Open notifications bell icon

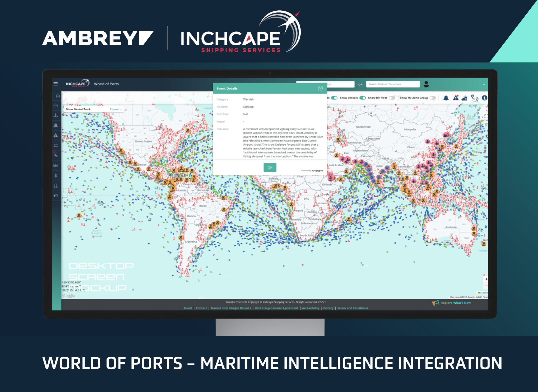[446, 98]
